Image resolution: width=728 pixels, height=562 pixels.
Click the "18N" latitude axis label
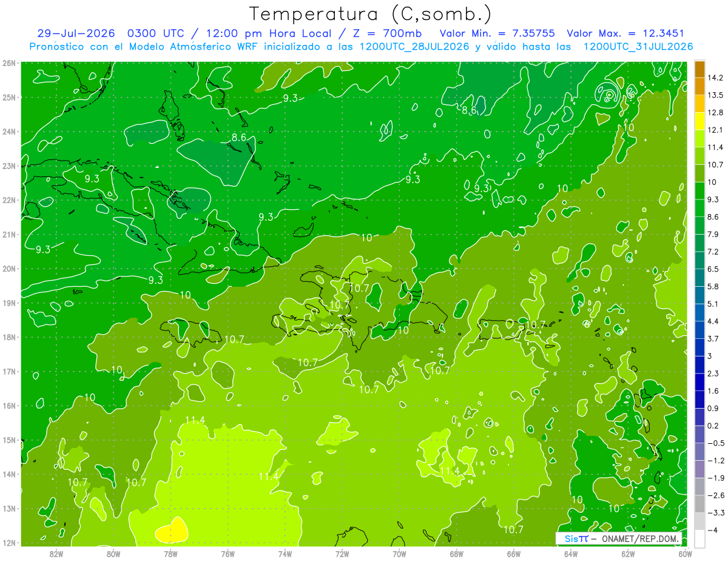[10, 337]
